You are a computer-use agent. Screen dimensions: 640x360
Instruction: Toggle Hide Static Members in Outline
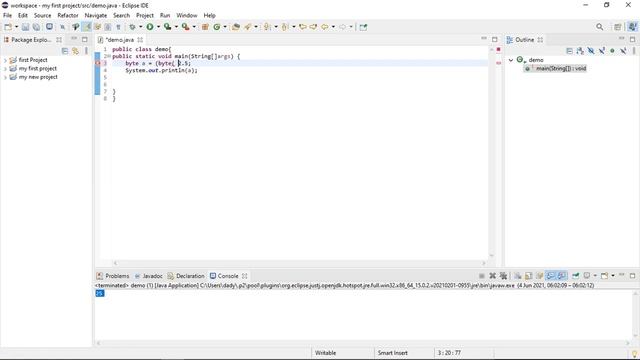click(x=602, y=51)
